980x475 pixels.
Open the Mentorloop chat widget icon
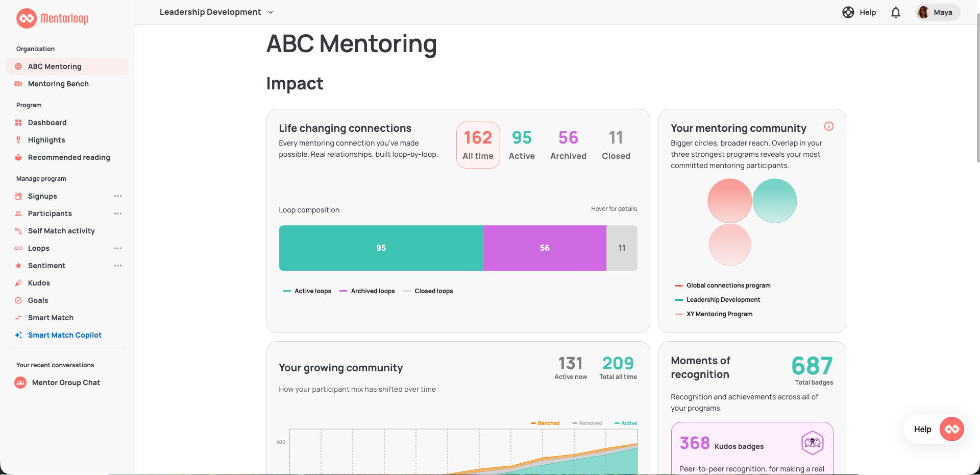[952, 429]
